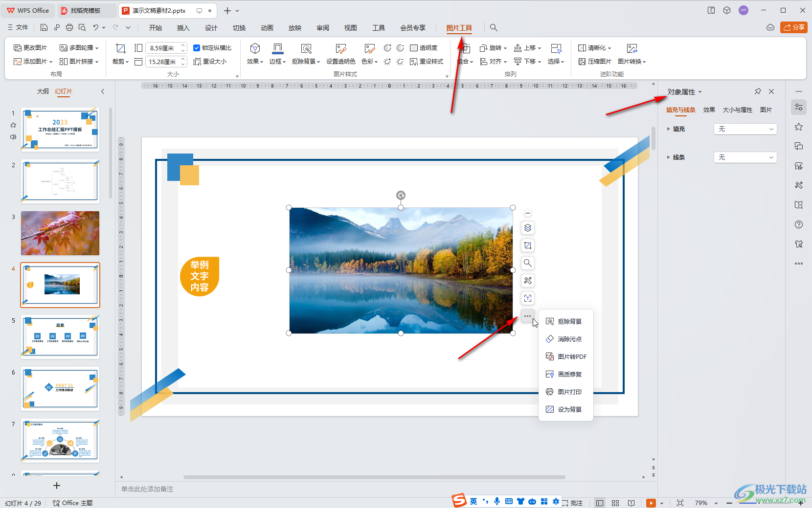The image size is (812, 508).
Task: Click the horizontal scrollbar below the slide
Action: (x=374, y=477)
